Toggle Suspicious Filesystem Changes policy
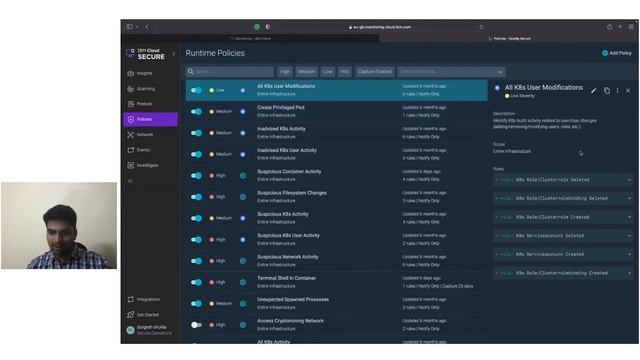This screenshot has height=360, width=640. [196, 197]
